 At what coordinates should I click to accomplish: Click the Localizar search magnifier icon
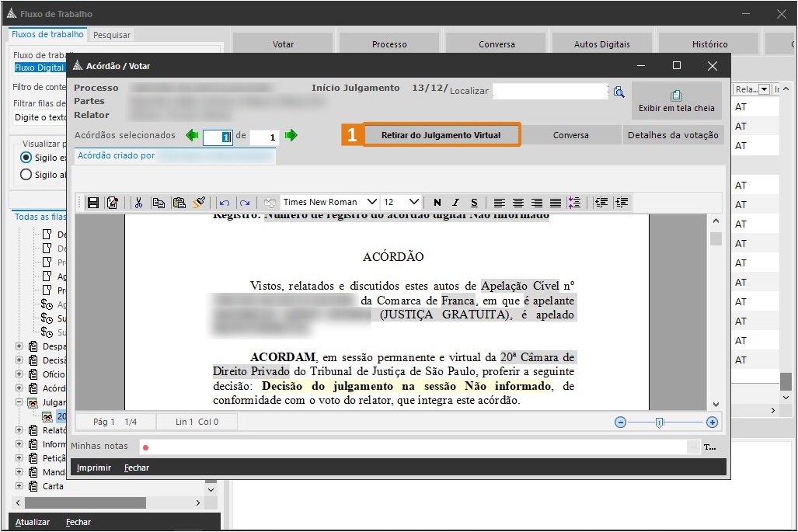pos(619,92)
